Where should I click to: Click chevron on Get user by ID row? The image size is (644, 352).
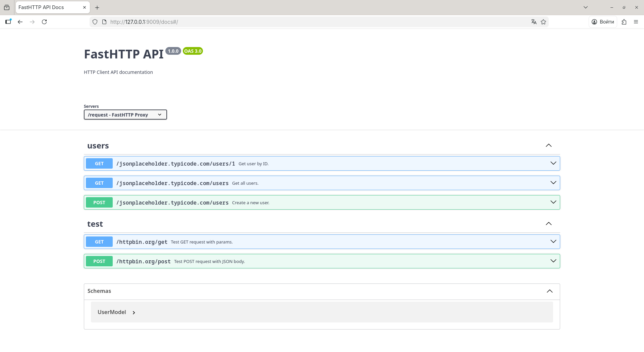tap(553, 163)
